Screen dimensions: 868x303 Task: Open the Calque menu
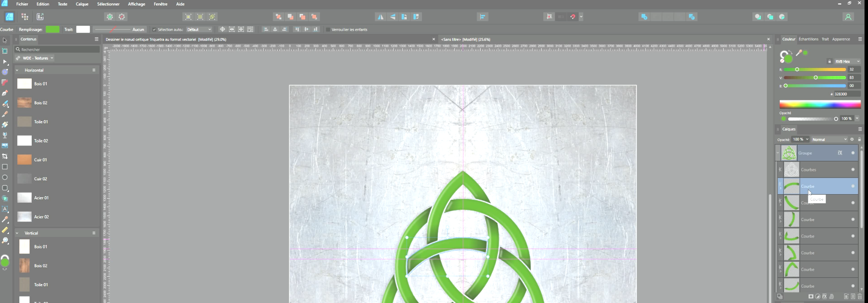coord(82,4)
